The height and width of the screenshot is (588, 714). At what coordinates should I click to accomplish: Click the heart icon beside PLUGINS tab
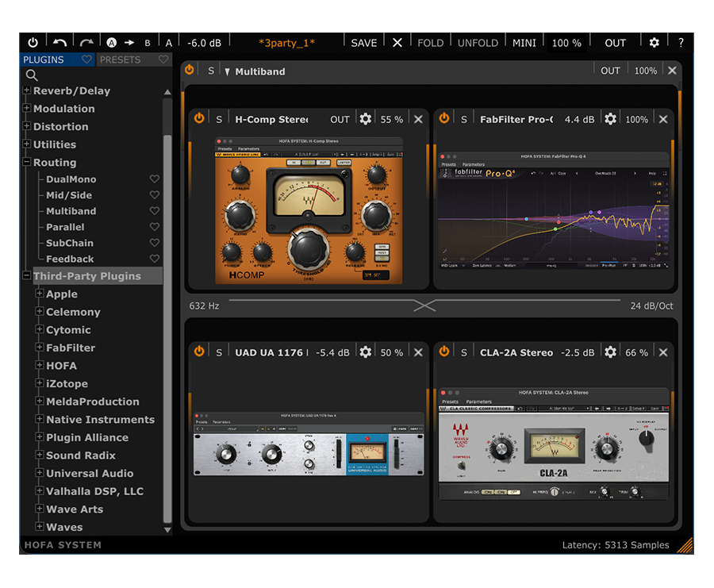coord(86,60)
